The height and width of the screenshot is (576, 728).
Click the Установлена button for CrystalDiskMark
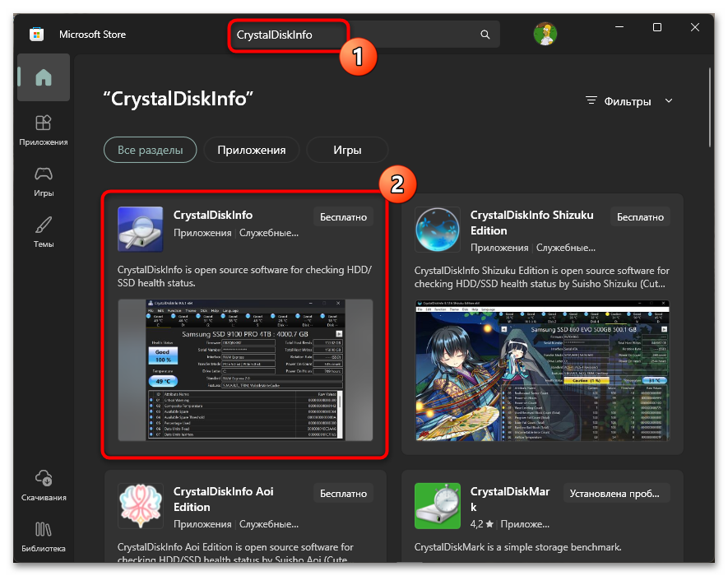coord(617,494)
